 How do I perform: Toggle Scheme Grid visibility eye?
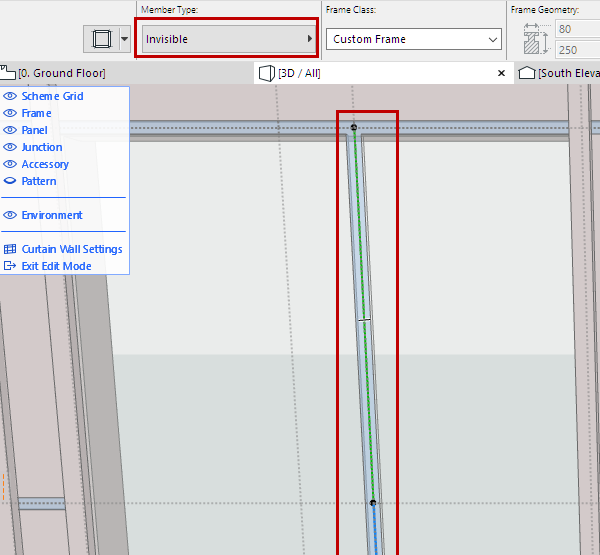pyautogui.click(x=10, y=96)
